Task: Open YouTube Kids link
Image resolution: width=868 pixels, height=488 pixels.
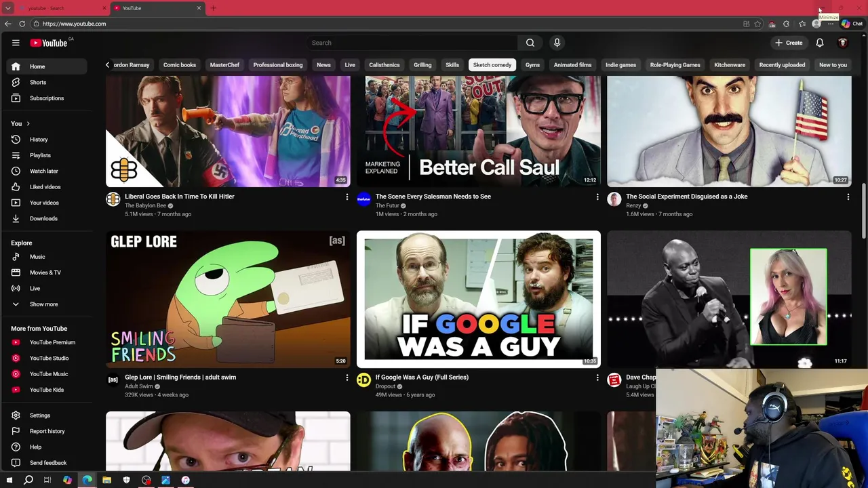Action: (x=46, y=390)
